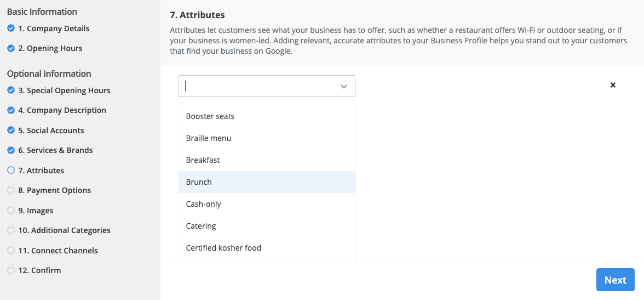Click the checkmark icon next to Special Opening Hours
This screenshot has height=300, width=644.
click(11, 90)
